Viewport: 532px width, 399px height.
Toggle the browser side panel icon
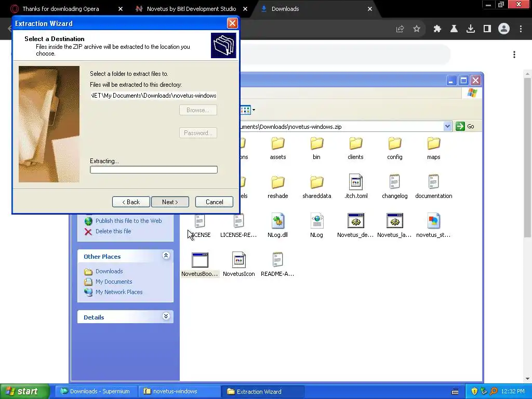pos(487,29)
